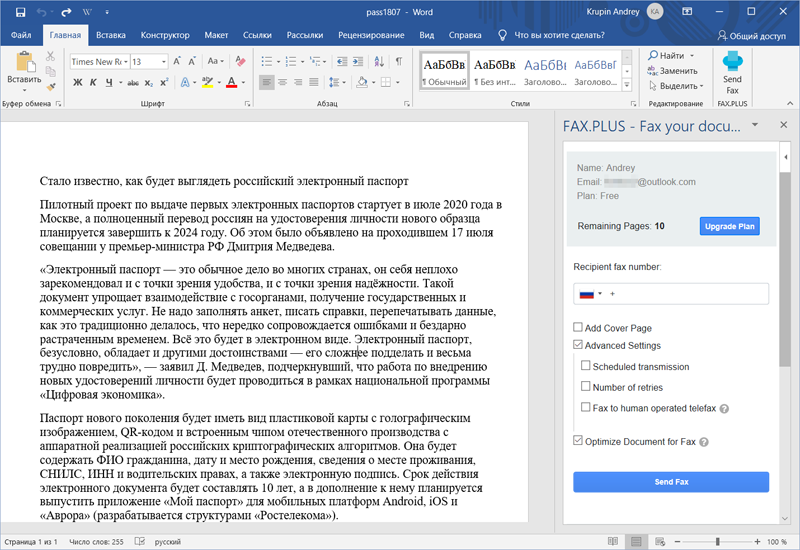800x550 pixels.
Task: Check the Scheduled transmission option
Action: click(586, 367)
